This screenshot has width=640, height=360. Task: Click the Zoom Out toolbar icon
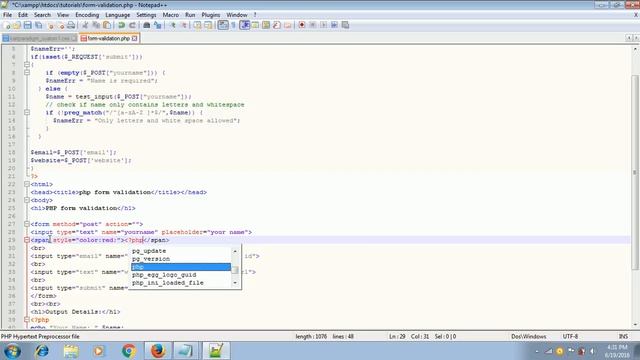pos(184,25)
